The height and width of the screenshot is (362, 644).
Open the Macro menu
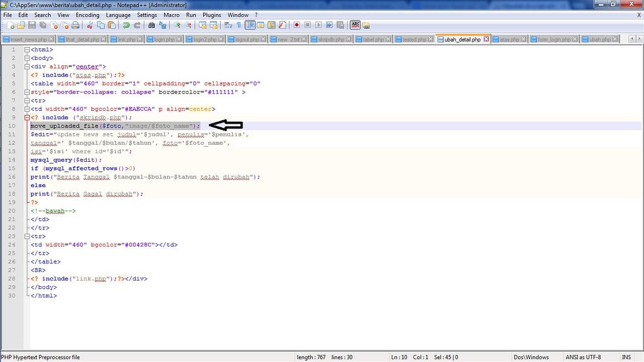(171, 15)
